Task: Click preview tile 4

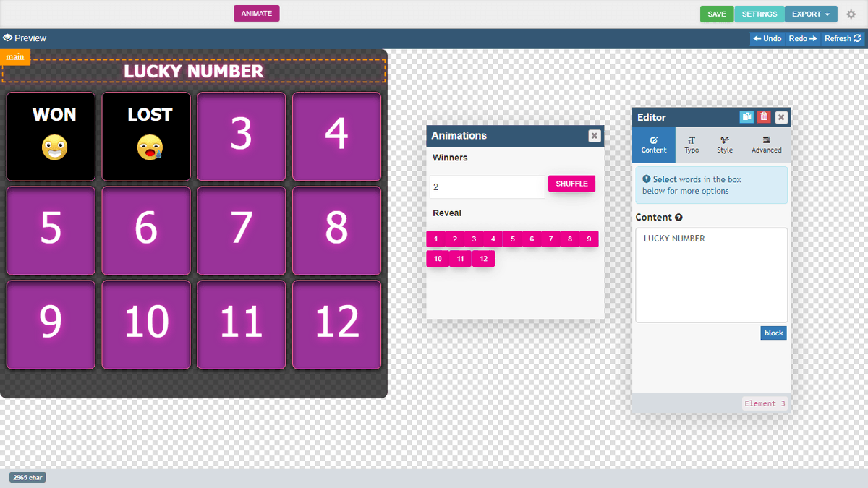Action: click(x=336, y=137)
